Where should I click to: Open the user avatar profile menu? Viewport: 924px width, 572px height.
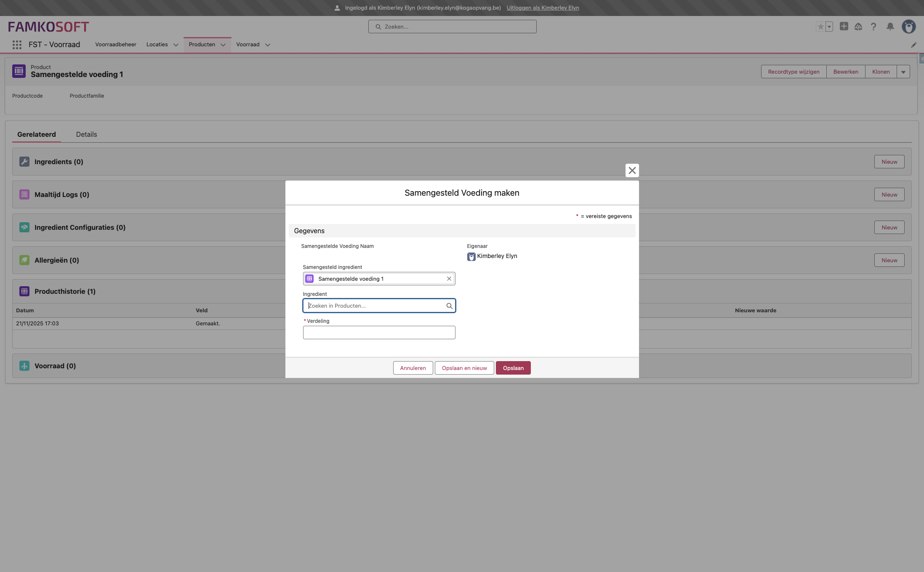(908, 27)
